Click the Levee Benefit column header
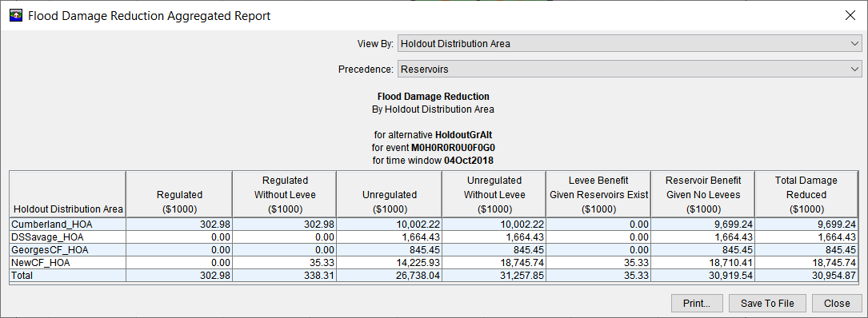 (598, 195)
